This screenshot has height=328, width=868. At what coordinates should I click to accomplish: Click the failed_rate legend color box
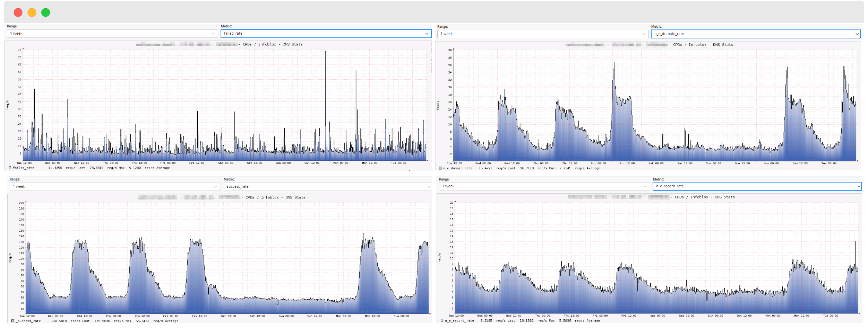point(10,168)
